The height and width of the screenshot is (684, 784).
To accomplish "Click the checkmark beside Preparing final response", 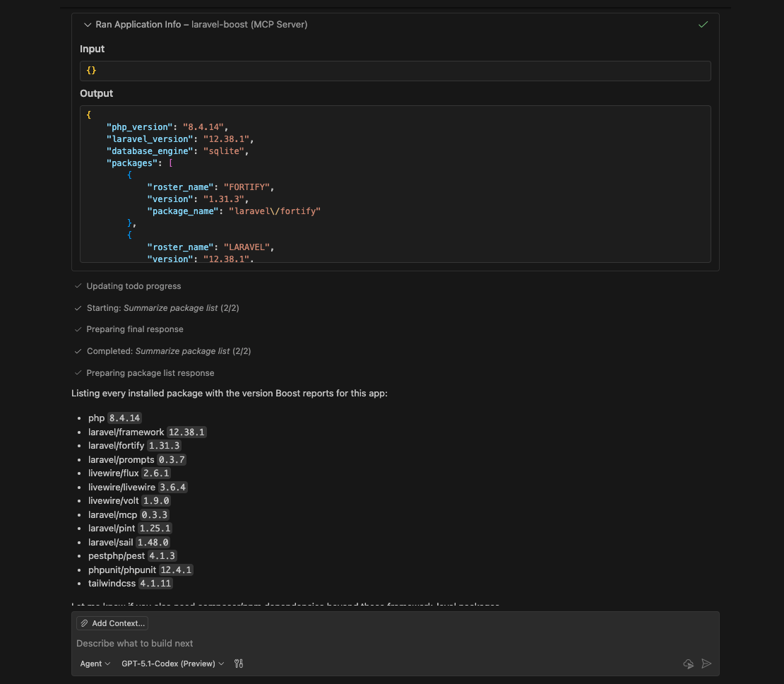I will click(x=78, y=329).
